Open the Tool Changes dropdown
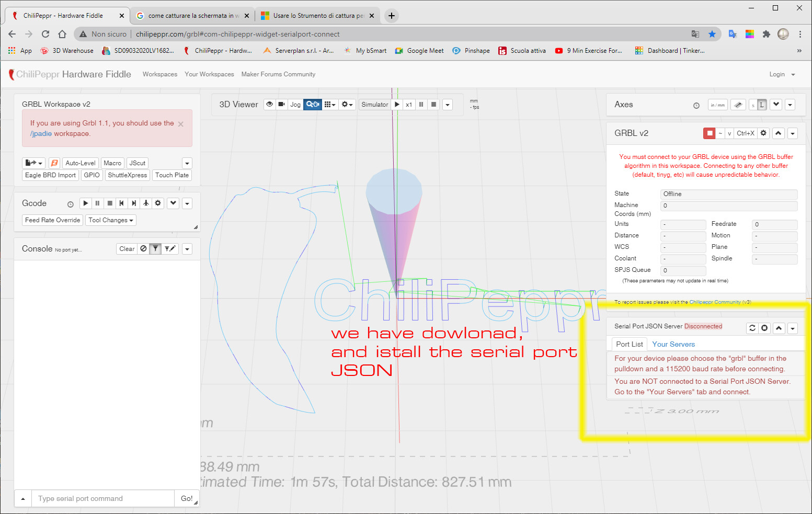The height and width of the screenshot is (514, 812). 111,220
